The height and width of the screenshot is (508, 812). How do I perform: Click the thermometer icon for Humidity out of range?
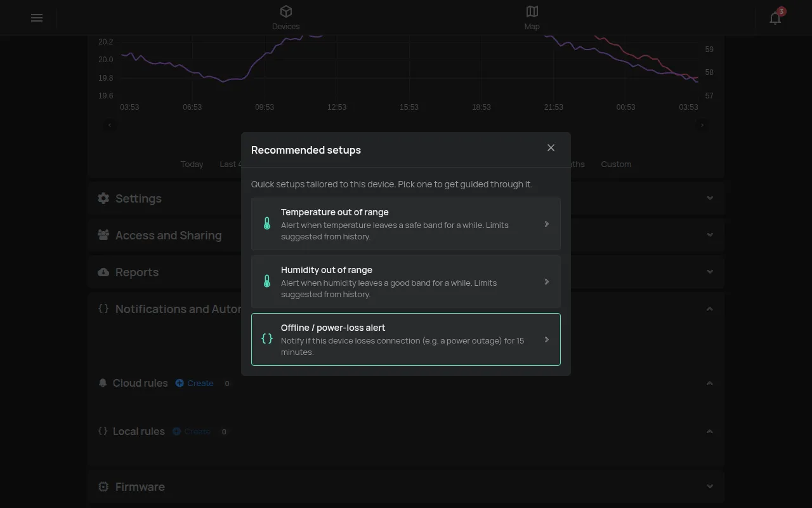(x=267, y=282)
